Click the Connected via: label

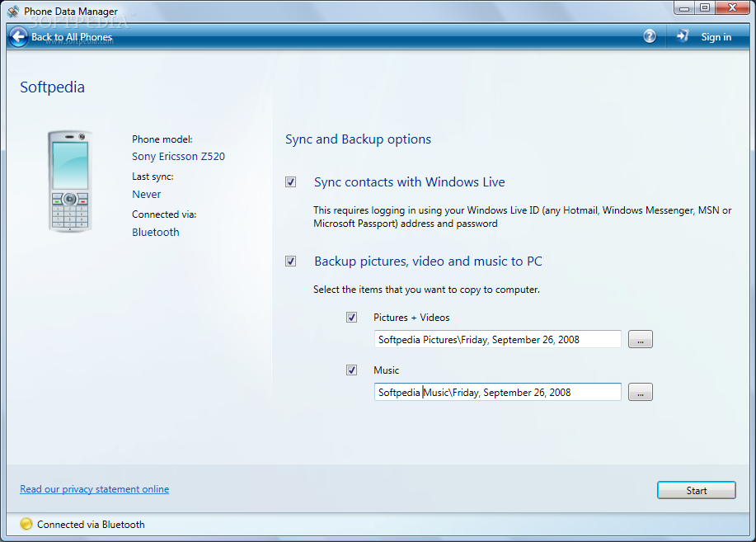164,214
